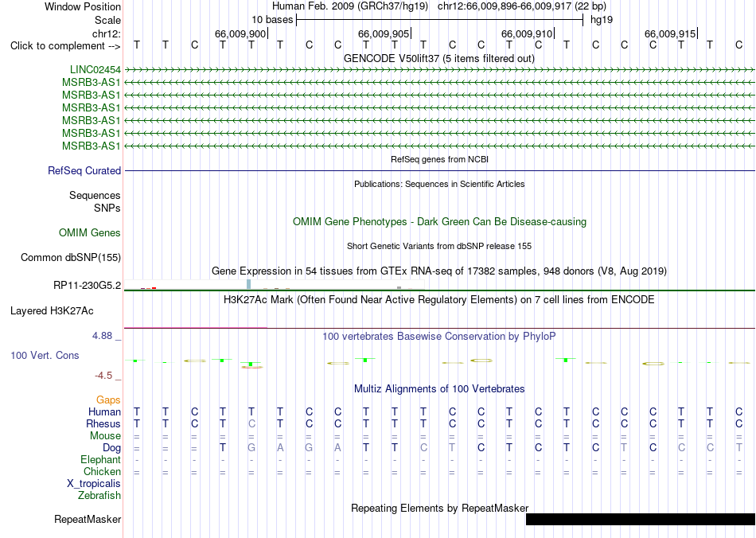The image size is (756, 538).
Task: Click the GTEx Gene Expression track title
Action: point(439,271)
